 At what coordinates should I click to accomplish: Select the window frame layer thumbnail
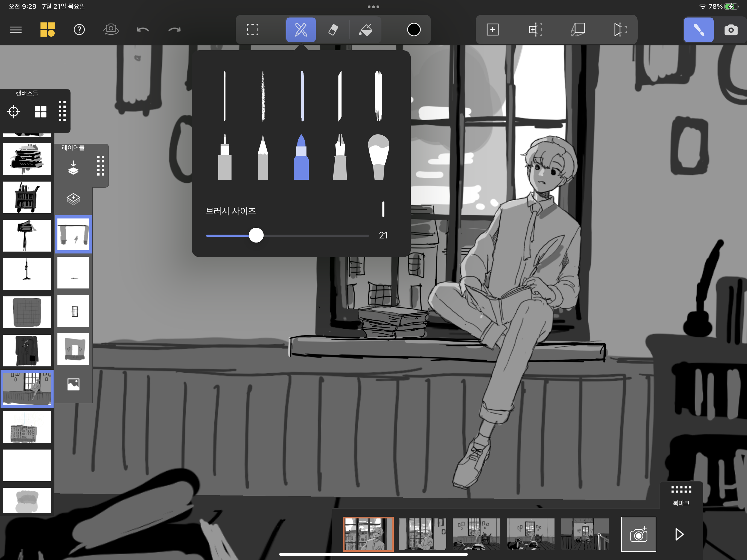[x=73, y=311]
